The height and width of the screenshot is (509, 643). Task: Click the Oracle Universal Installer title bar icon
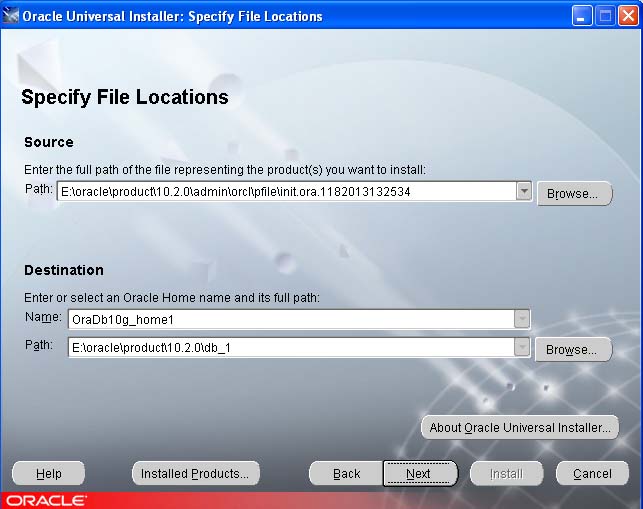tap(12, 16)
